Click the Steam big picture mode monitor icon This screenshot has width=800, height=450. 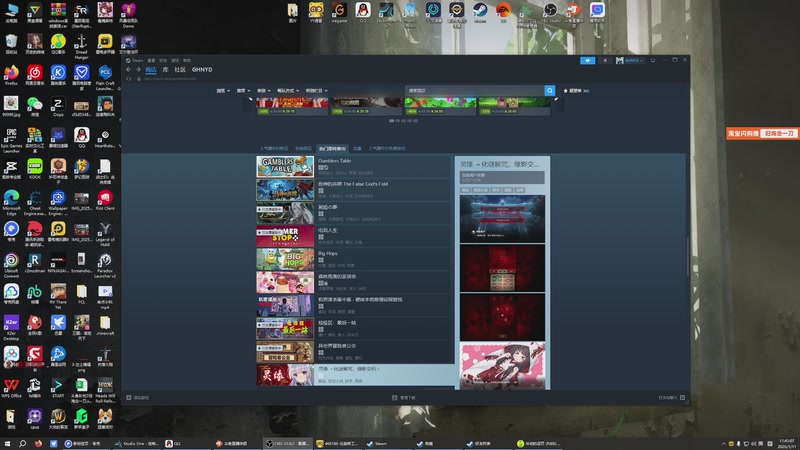point(653,60)
